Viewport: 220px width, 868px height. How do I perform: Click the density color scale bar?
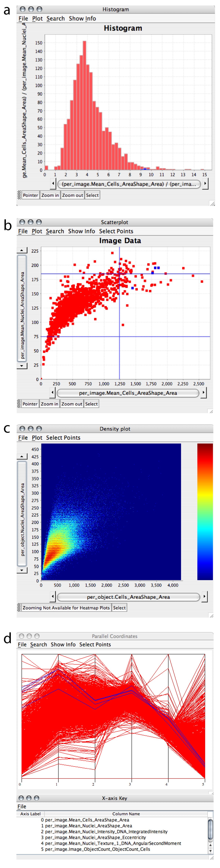click(205, 512)
